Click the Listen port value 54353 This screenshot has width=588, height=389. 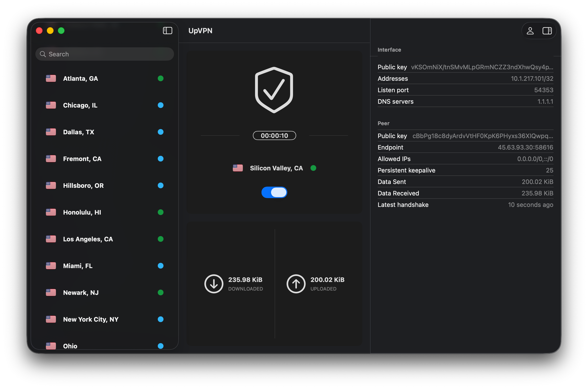pyautogui.click(x=543, y=90)
